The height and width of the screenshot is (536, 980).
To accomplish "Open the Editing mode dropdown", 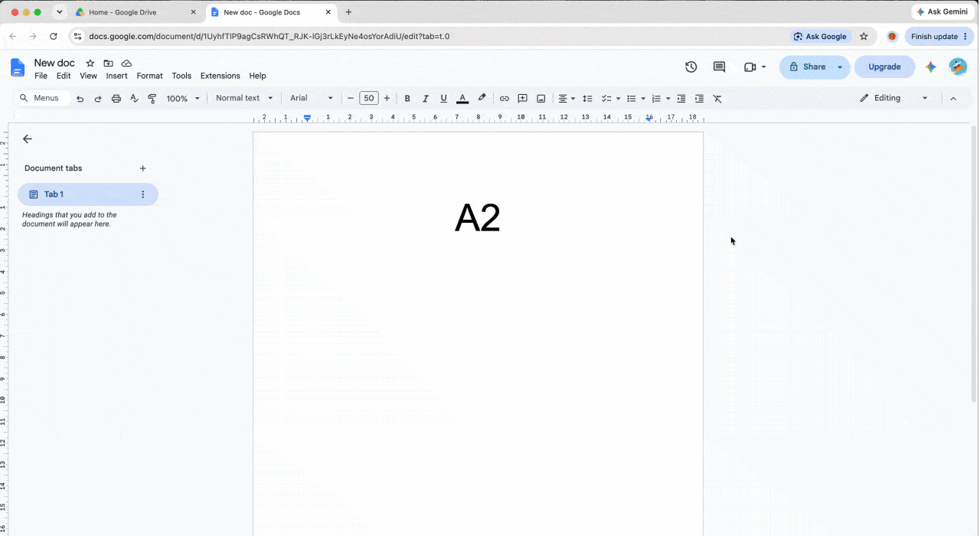I will coord(893,98).
